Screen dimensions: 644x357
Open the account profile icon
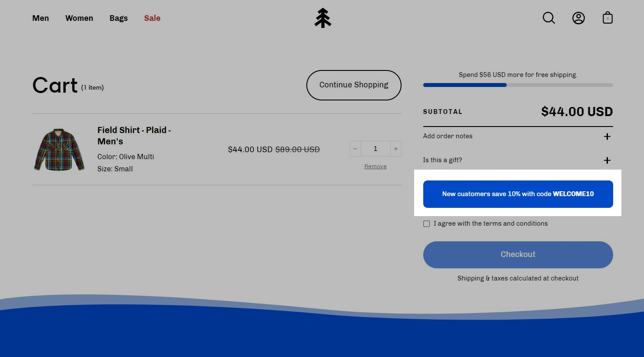pos(578,18)
